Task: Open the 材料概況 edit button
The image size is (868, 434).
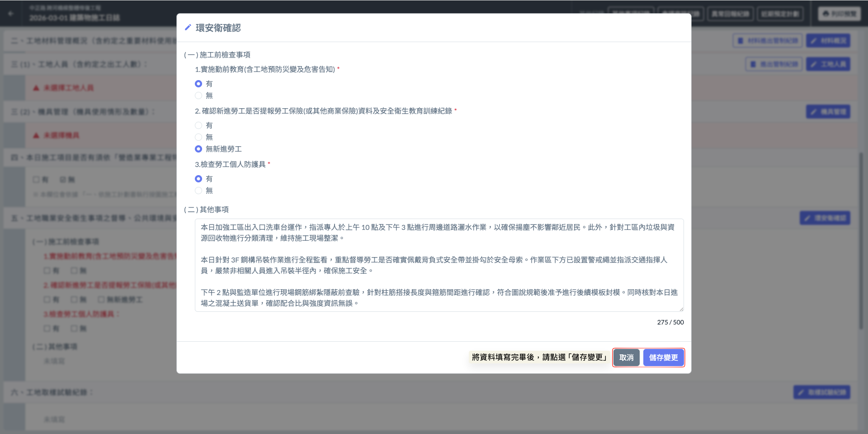Action: tap(828, 41)
